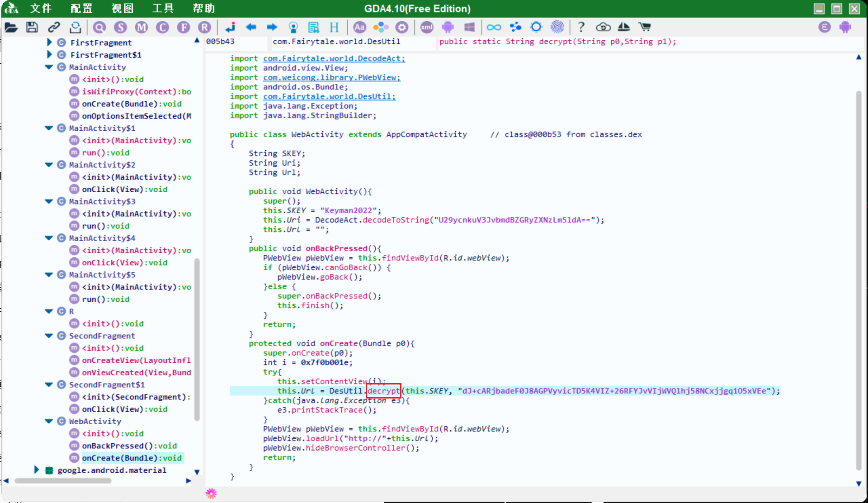Click the purple gear settings icon
This screenshot has height=503, width=868.
402,28
